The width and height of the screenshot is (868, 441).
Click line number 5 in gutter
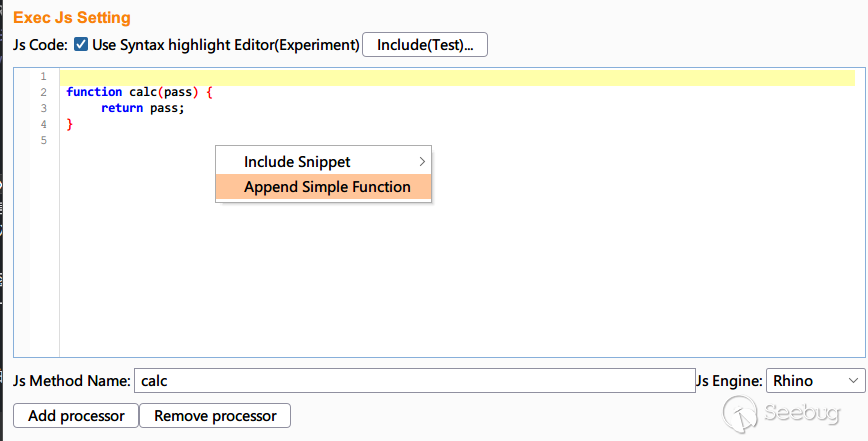click(x=43, y=140)
